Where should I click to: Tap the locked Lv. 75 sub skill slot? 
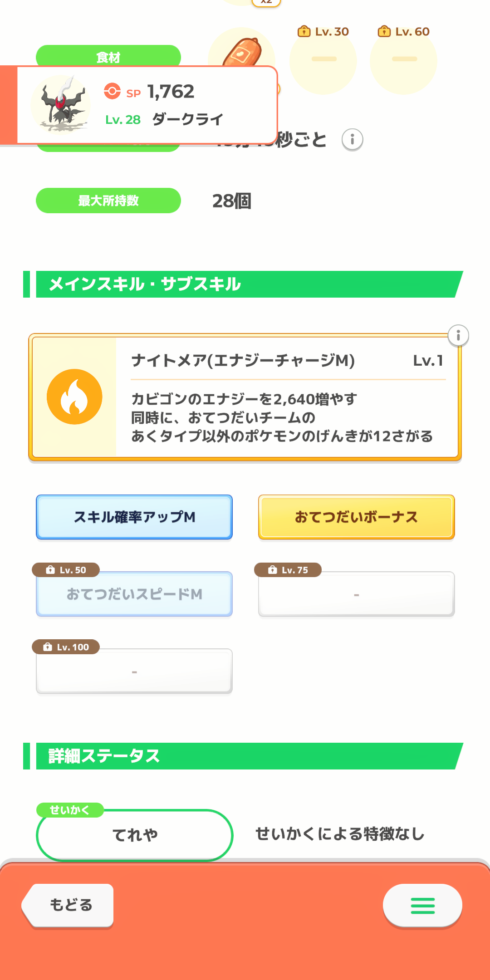(357, 594)
